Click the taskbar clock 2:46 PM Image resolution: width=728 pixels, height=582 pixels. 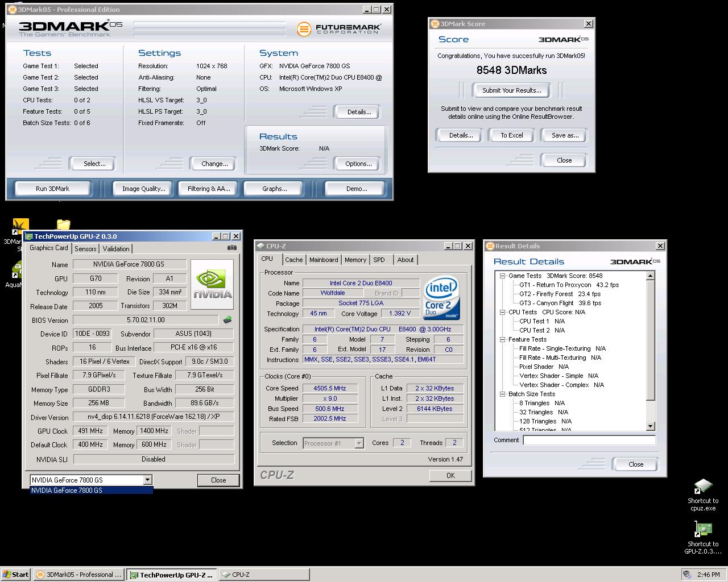pyautogui.click(x=708, y=575)
